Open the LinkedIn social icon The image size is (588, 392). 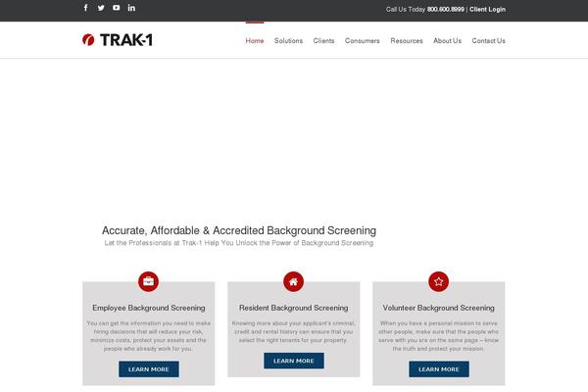coord(131,8)
